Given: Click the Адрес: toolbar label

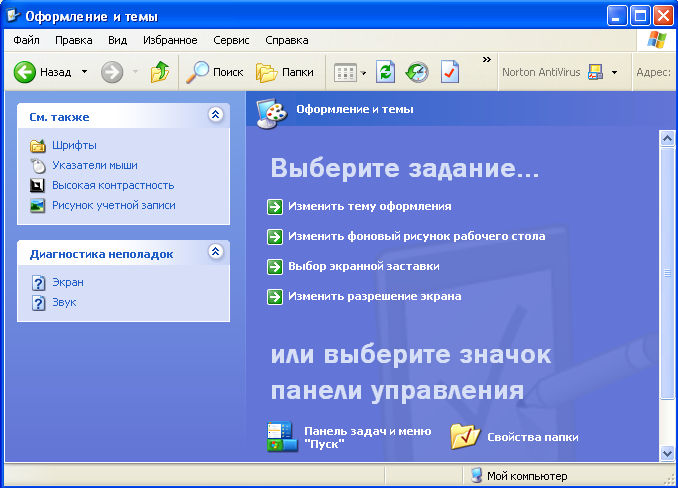Looking at the screenshot, I should click(x=653, y=72).
